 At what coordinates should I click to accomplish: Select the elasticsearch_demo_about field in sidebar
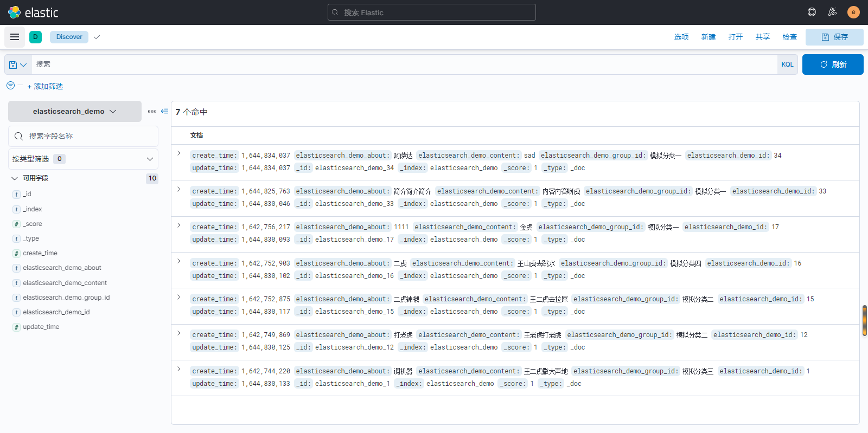tap(62, 268)
